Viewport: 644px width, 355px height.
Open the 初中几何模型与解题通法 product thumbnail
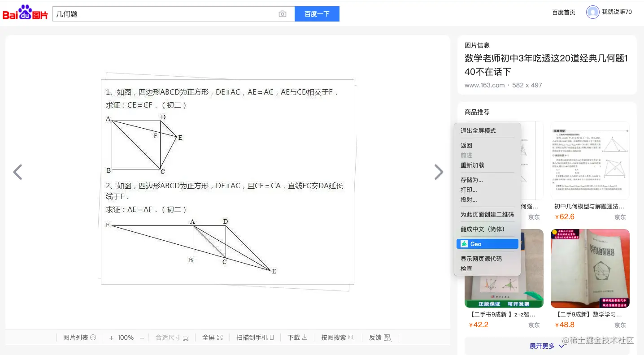[x=590, y=160]
